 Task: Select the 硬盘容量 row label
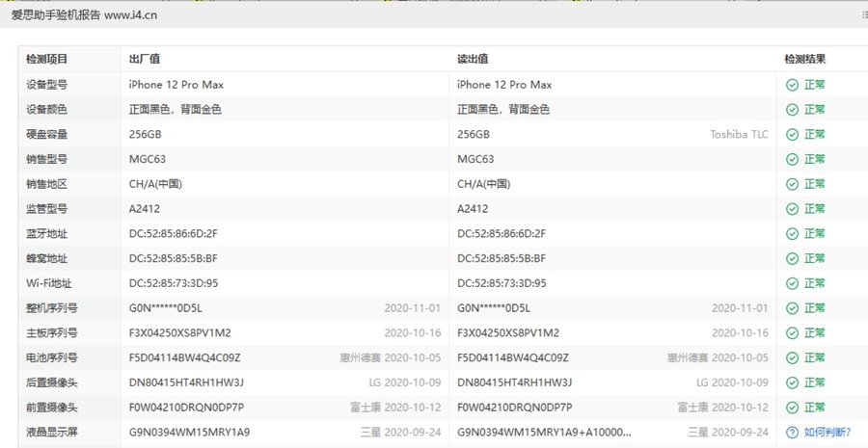[x=46, y=135]
